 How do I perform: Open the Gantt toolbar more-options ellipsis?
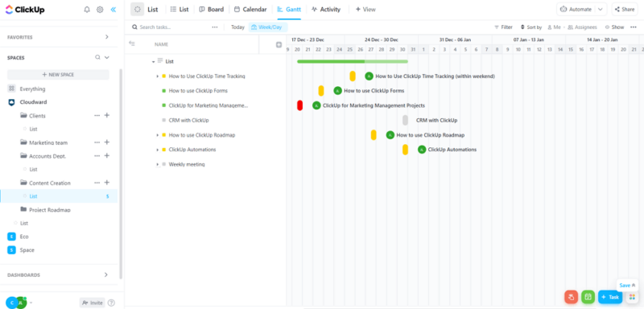633,27
